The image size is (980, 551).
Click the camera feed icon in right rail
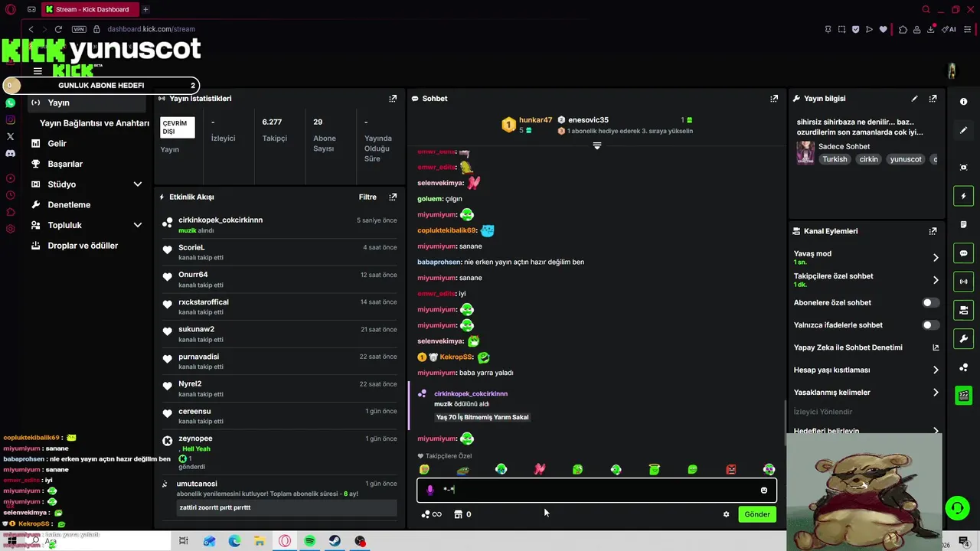(x=963, y=310)
